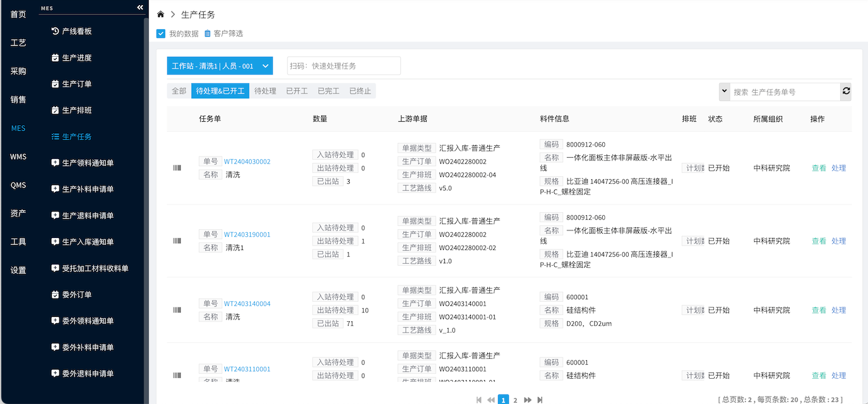This screenshot has width=868, height=404.
Task: Click the 生产入库通知单 icon
Action: click(x=55, y=242)
